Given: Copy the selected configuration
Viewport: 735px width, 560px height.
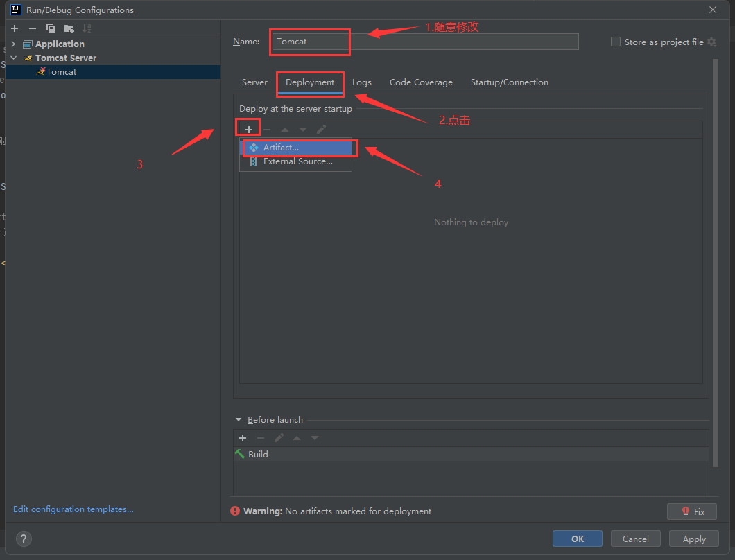Looking at the screenshot, I should click(51, 28).
